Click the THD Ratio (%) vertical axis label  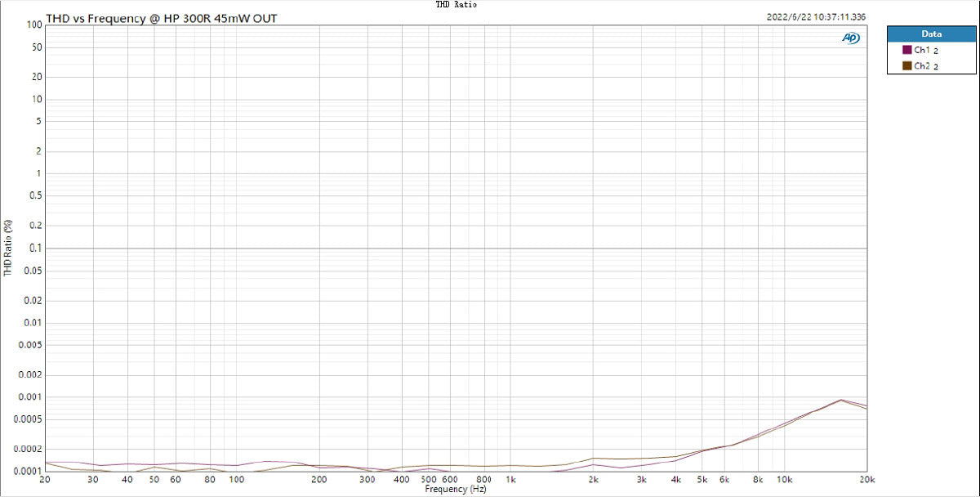(x=8, y=248)
